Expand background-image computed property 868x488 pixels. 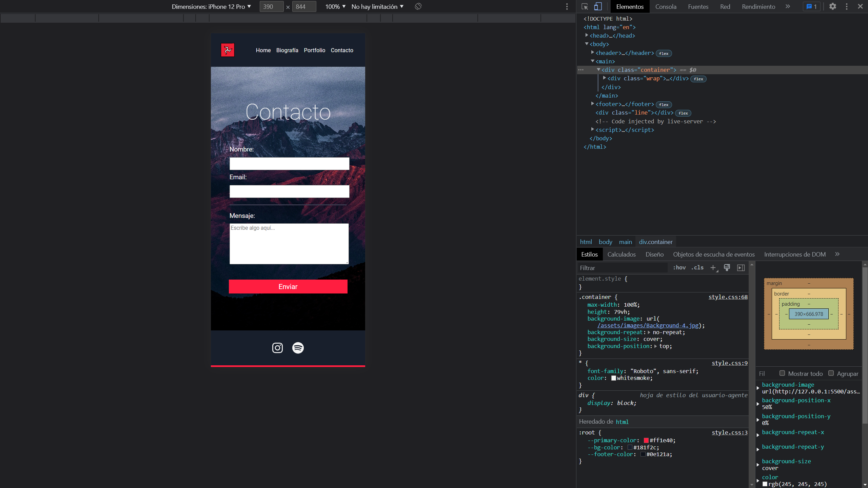758,388
